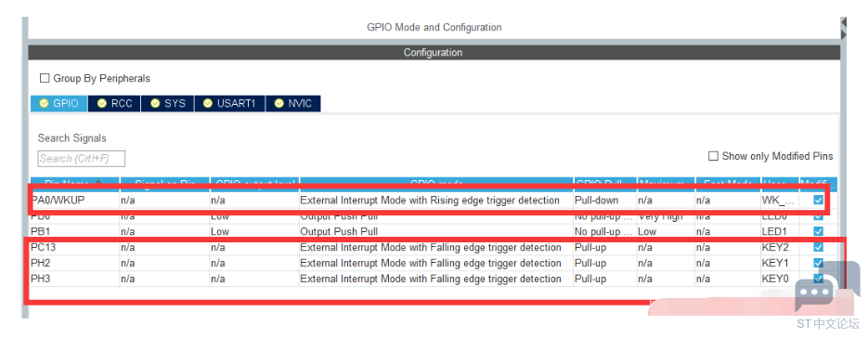Image resolution: width=868 pixels, height=338 pixels.
Task: Click the Pull-up cell in the PH3 row
Action: [604, 279]
